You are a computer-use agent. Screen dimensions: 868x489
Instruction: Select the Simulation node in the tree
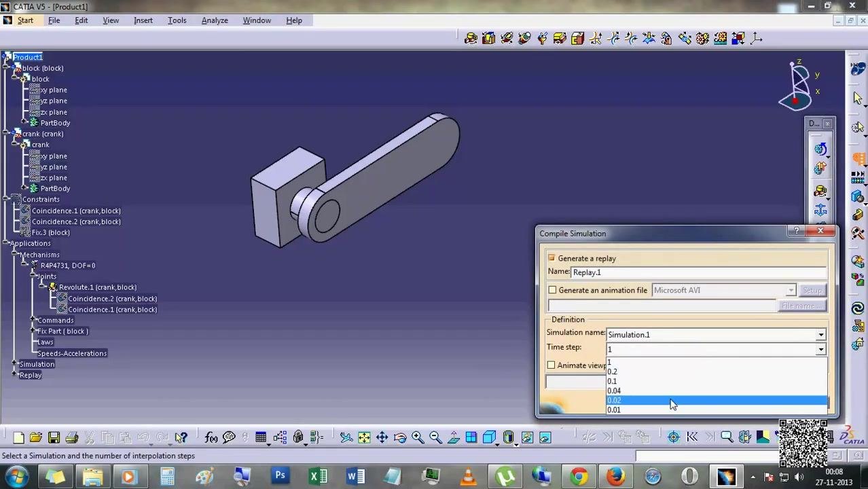pyautogui.click(x=37, y=364)
